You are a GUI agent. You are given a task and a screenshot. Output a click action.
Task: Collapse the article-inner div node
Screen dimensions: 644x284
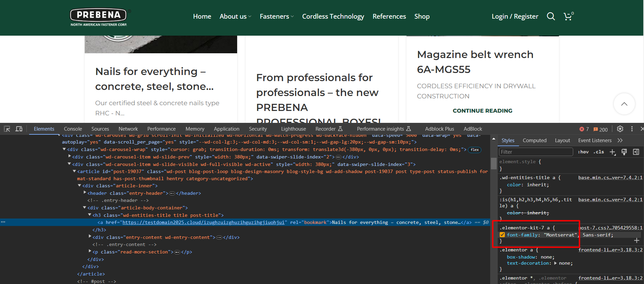(x=80, y=185)
